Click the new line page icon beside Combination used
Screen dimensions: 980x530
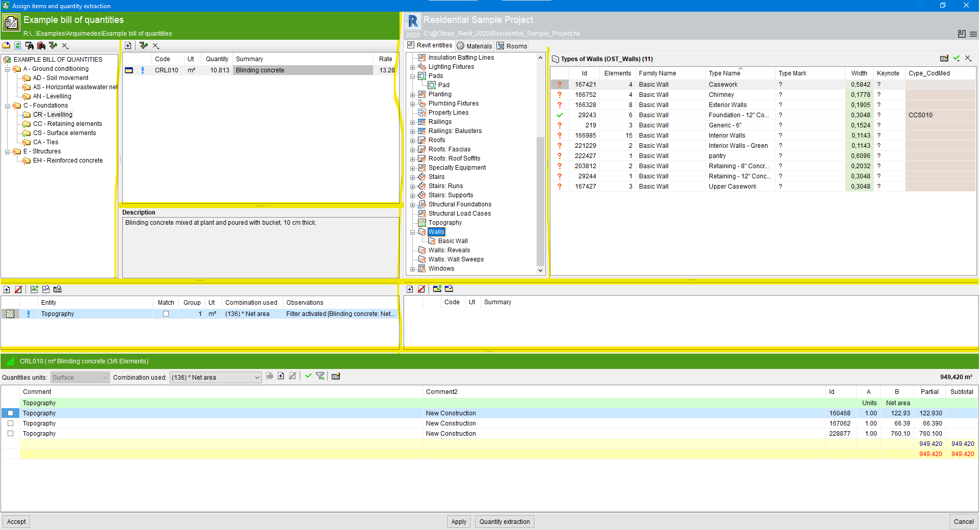tap(281, 376)
